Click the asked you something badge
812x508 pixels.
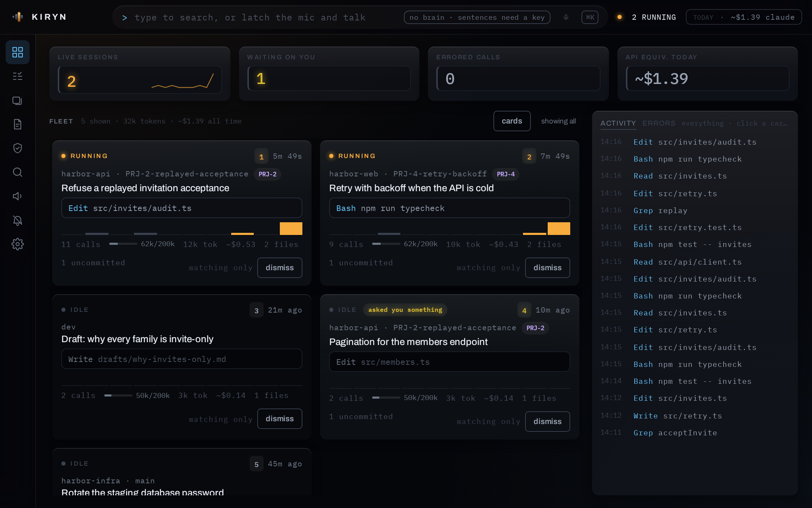pyautogui.click(x=405, y=310)
